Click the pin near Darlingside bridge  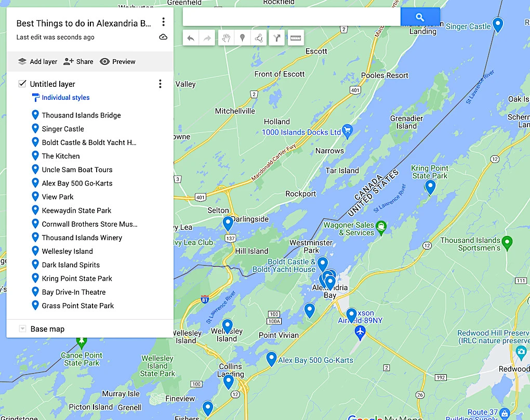[x=228, y=224]
